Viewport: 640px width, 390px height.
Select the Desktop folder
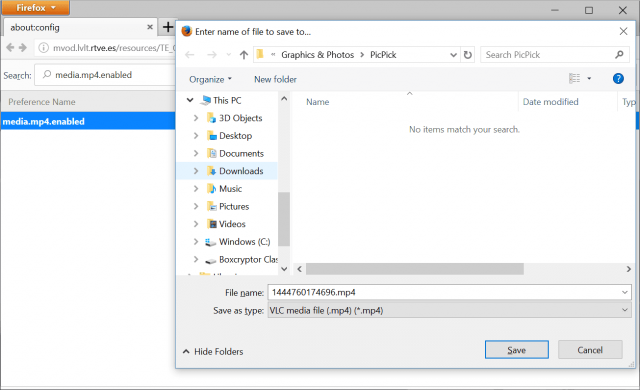click(235, 135)
